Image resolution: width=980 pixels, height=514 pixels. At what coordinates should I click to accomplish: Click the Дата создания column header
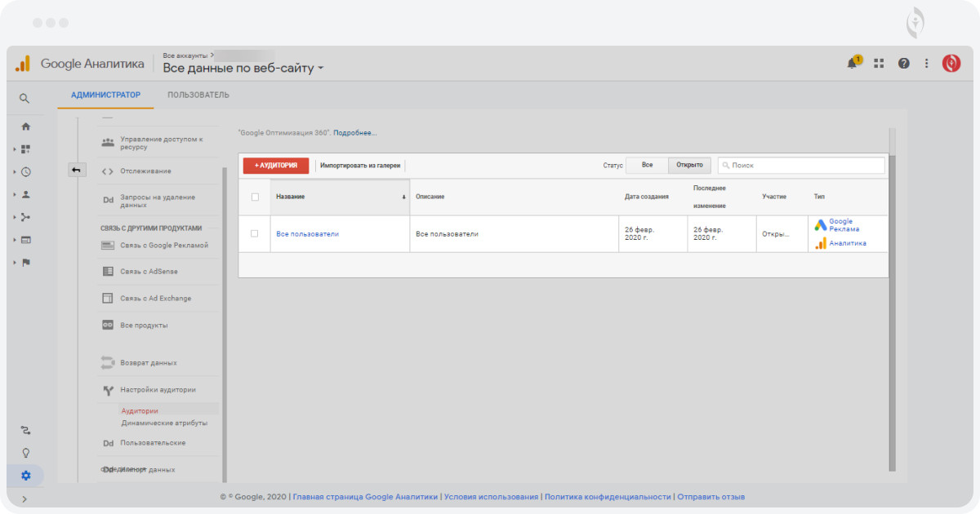tap(647, 197)
